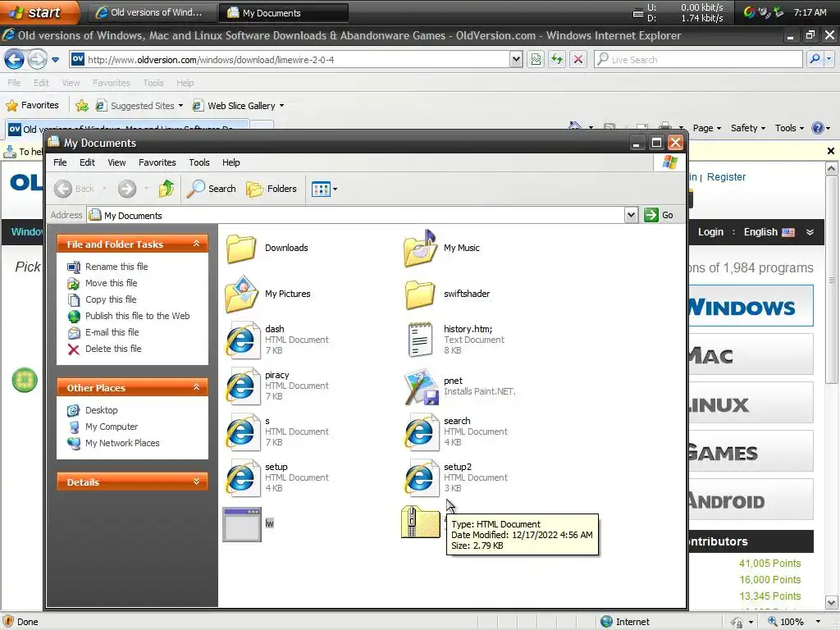Open the Tools menu in My Documents
This screenshot has height=630, width=840.
point(199,162)
